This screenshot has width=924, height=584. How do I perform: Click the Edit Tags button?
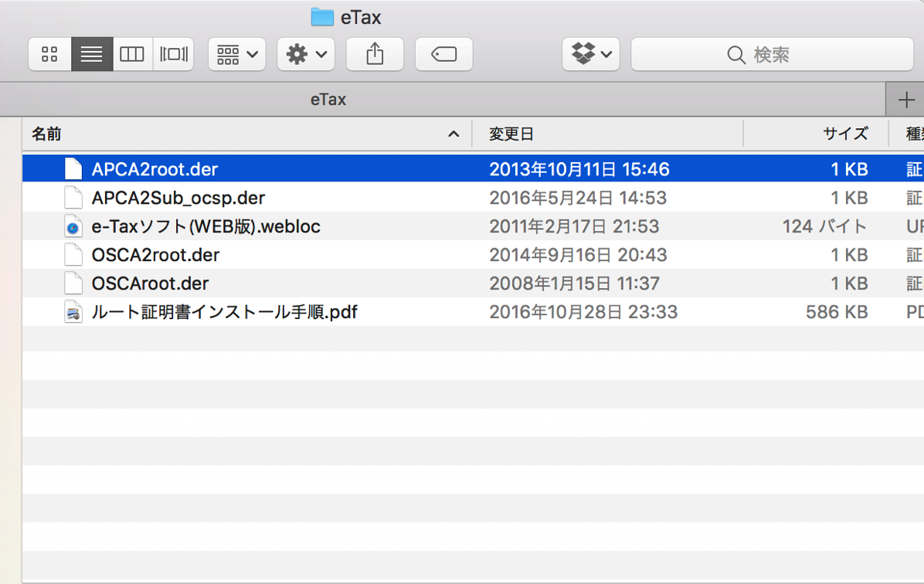443,54
